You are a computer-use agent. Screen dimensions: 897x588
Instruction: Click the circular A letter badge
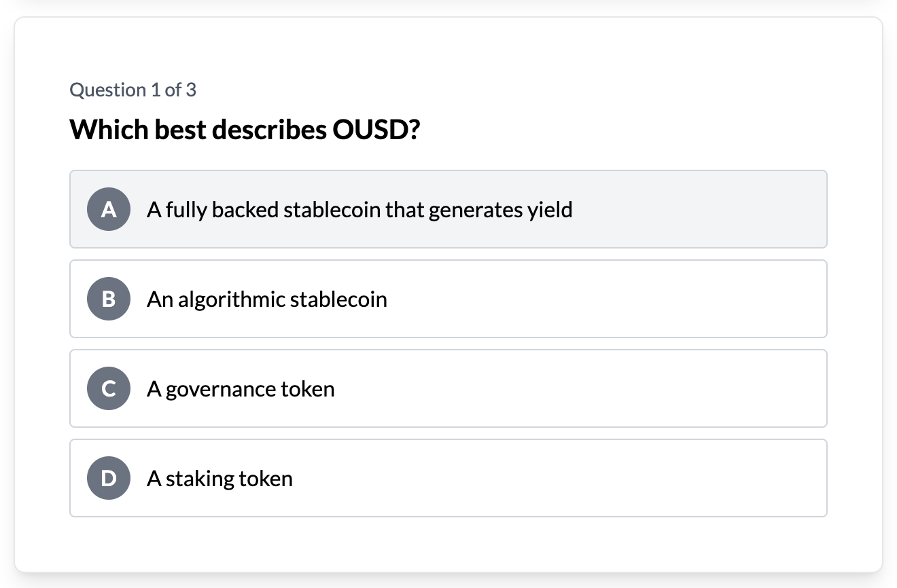109,209
